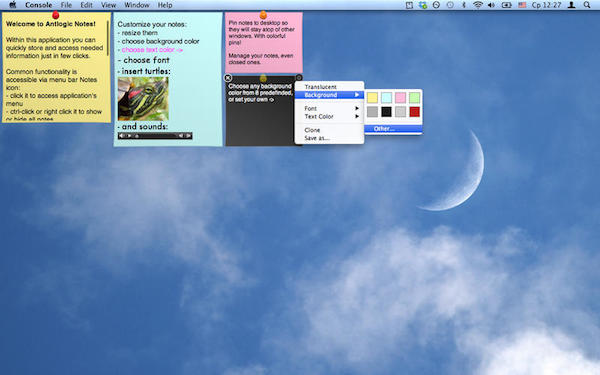Click the 'choose text color ->' magenta text
600x375 pixels.
click(152, 50)
